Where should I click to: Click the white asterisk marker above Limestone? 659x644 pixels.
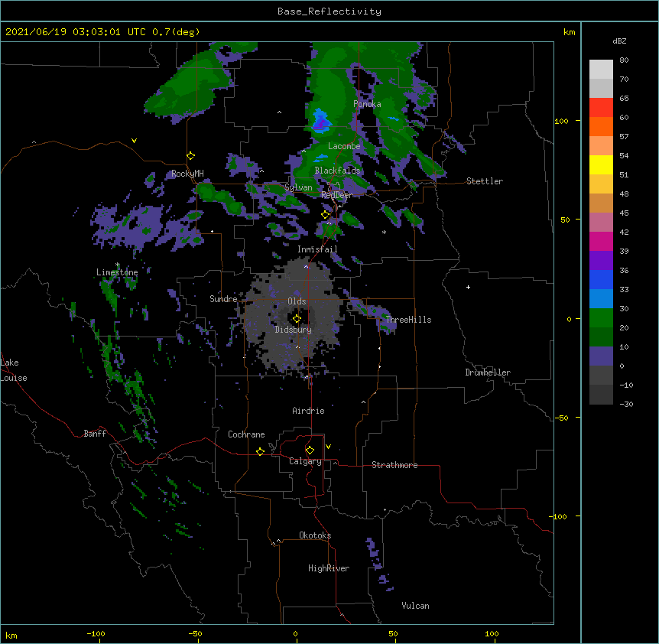118,265
